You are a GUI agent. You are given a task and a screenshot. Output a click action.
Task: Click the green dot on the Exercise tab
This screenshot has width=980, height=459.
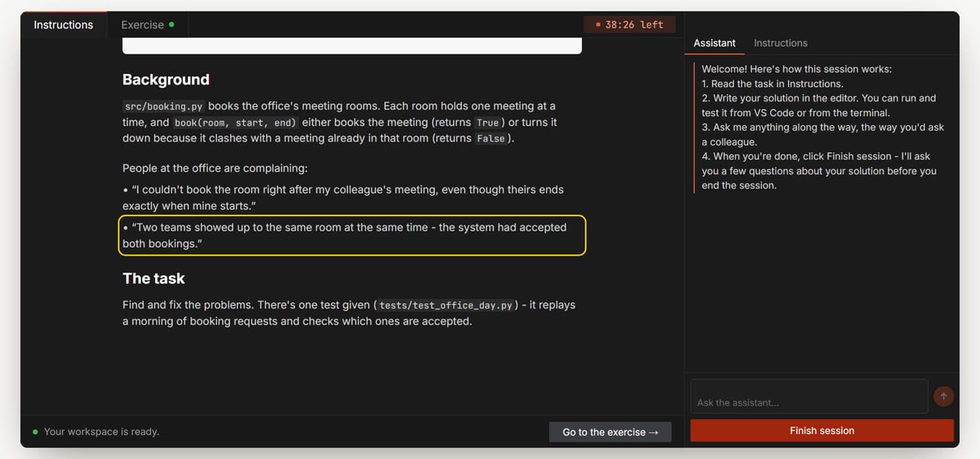tap(171, 24)
